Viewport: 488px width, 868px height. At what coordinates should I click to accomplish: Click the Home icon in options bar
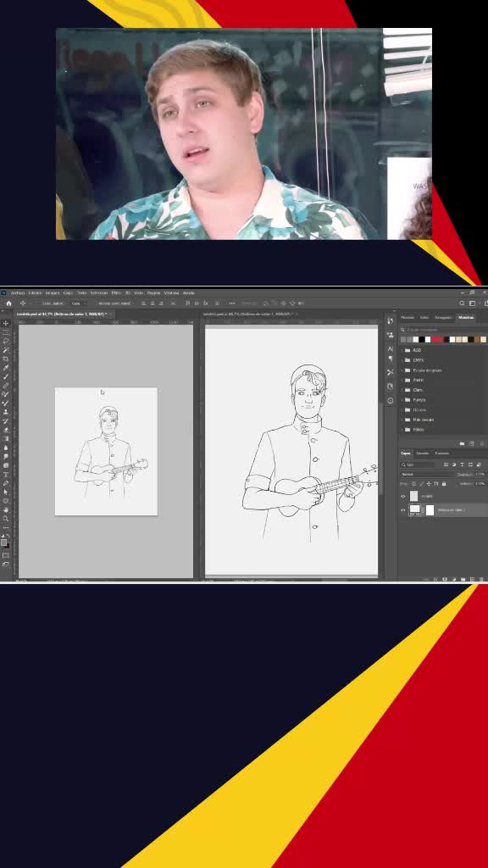(x=8, y=303)
